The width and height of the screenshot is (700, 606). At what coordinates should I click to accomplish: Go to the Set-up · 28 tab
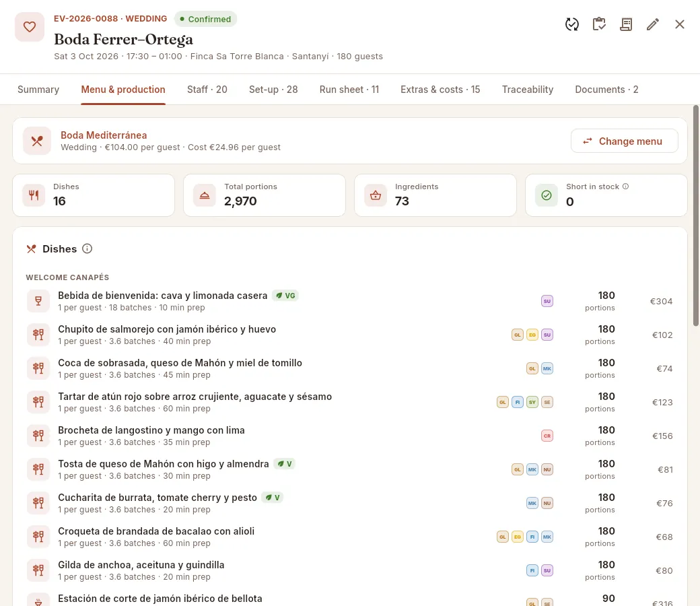(x=273, y=90)
